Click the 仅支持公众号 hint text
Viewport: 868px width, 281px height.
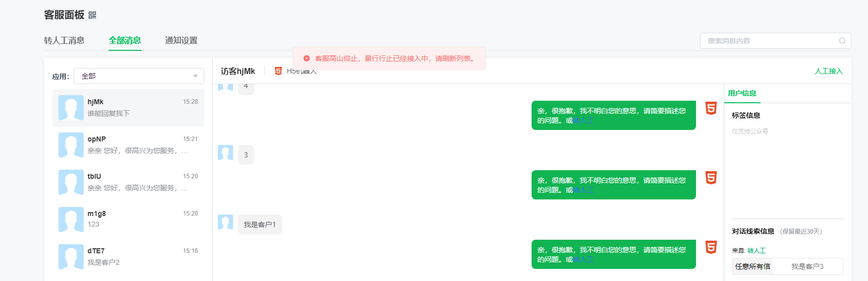tap(750, 131)
